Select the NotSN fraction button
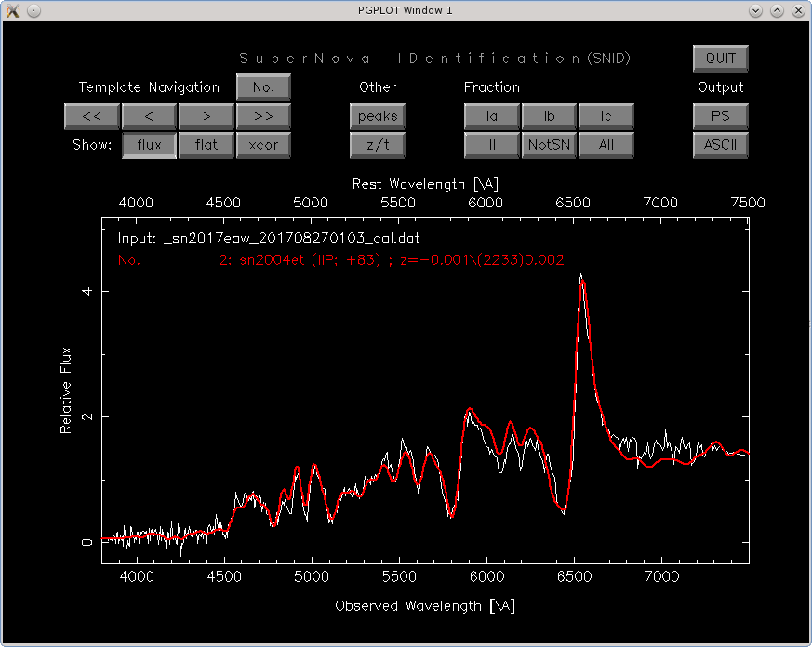This screenshot has height=647, width=812. pos(549,145)
